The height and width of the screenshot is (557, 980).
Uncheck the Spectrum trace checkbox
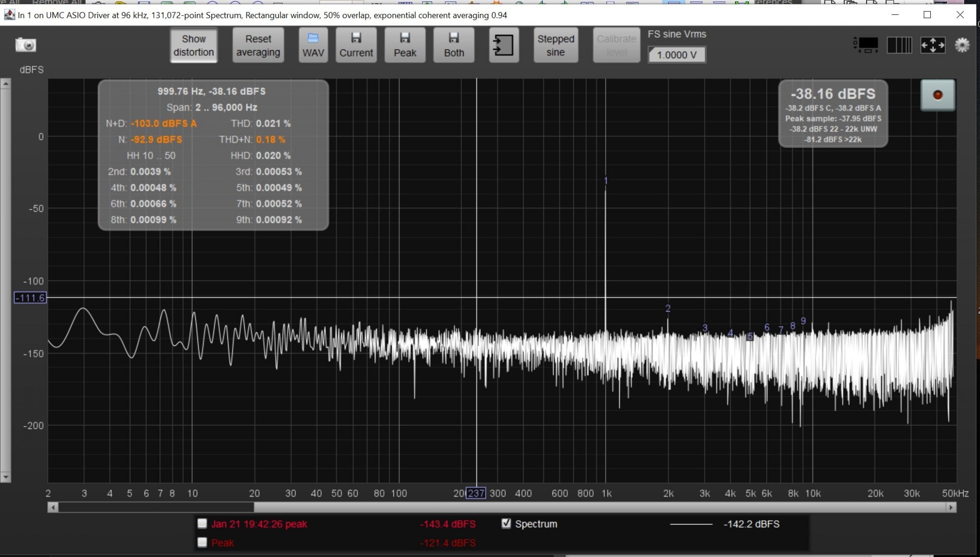coord(506,523)
